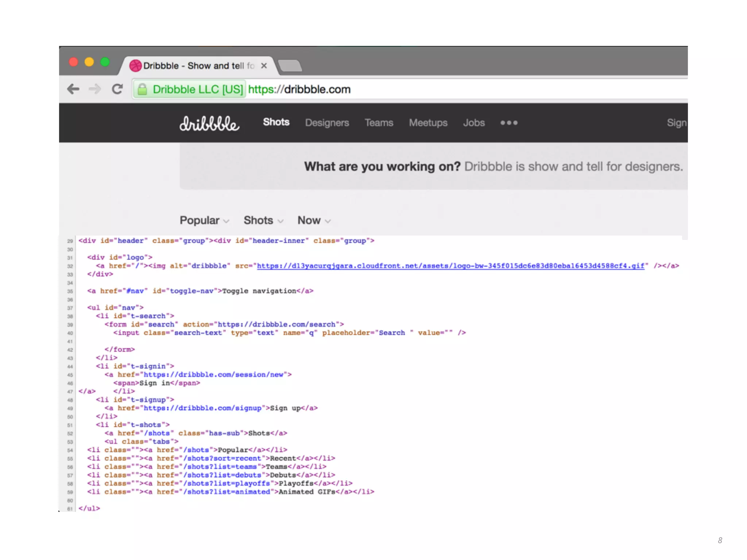Click the green zoom window button
The height and width of the screenshot is (560, 747).
[x=105, y=62]
